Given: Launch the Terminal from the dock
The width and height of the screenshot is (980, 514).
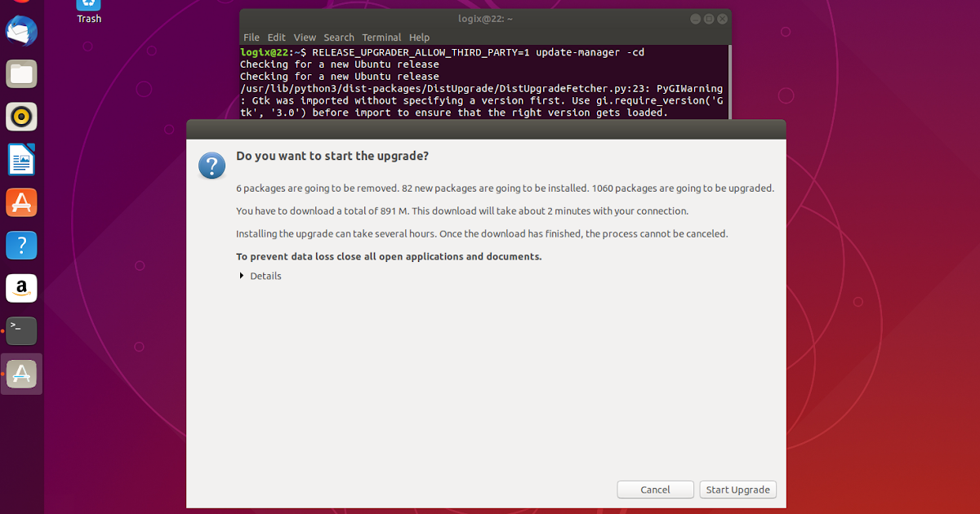Looking at the screenshot, I should [20, 330].
